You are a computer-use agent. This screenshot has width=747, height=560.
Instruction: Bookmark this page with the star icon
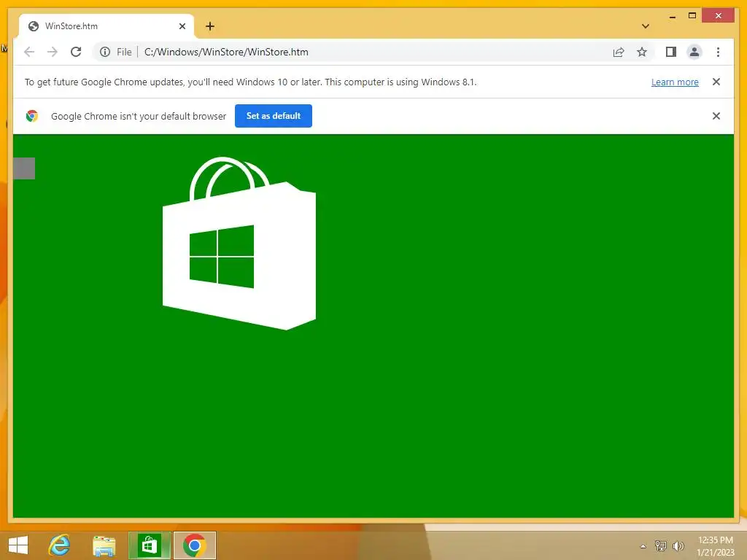(642, 52)
